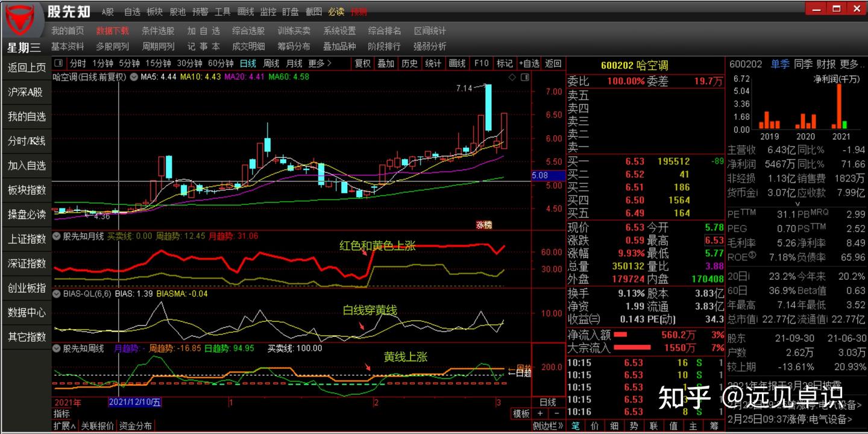Viewport: 868px width, 434px height.
Task: Select the 势 tab in quote panel
Action: (x=635, y=426)
